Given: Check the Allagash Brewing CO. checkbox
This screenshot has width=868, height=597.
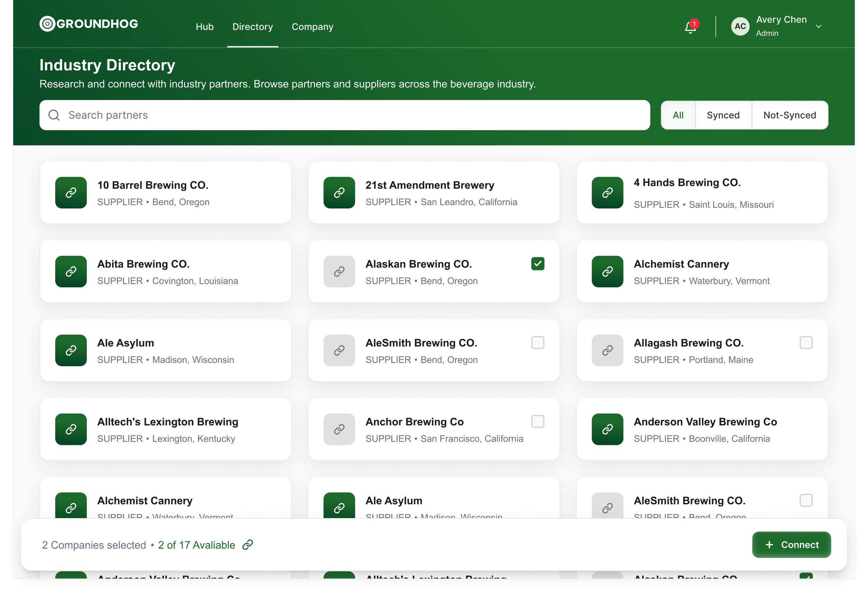Looking at the screenshot, I should 806,343.
